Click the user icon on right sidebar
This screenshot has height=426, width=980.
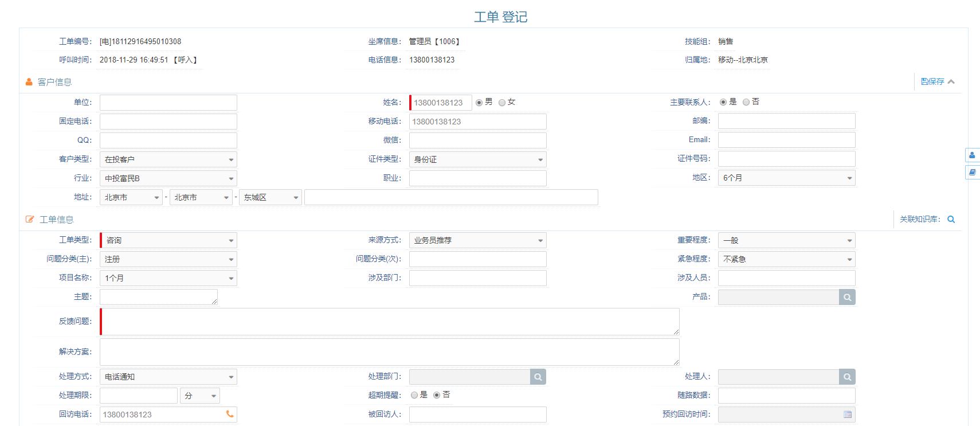pos(972,155)
